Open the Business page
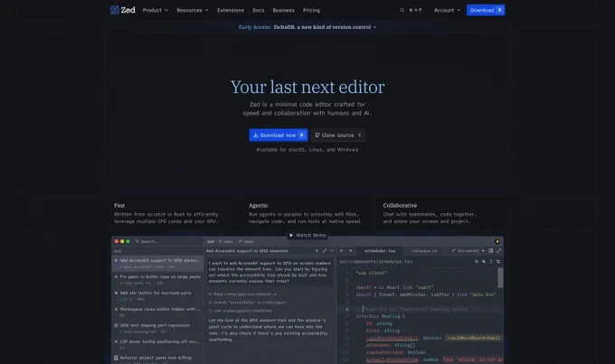This screenshot has width=615, height=364. [284, 10]
